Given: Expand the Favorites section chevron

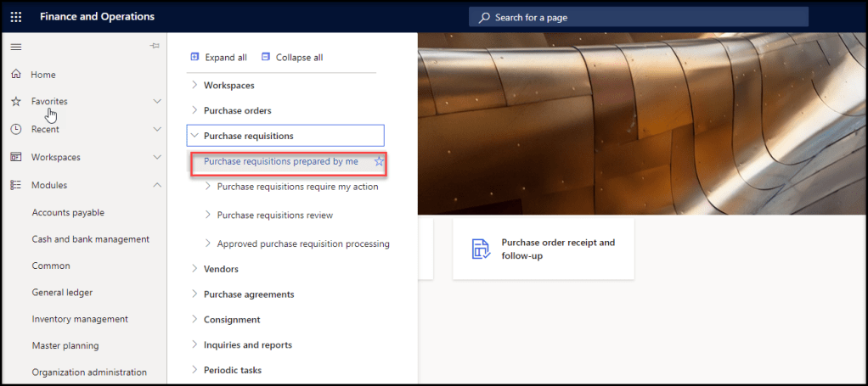Looking at the screenshot, I should coord(157,102).
